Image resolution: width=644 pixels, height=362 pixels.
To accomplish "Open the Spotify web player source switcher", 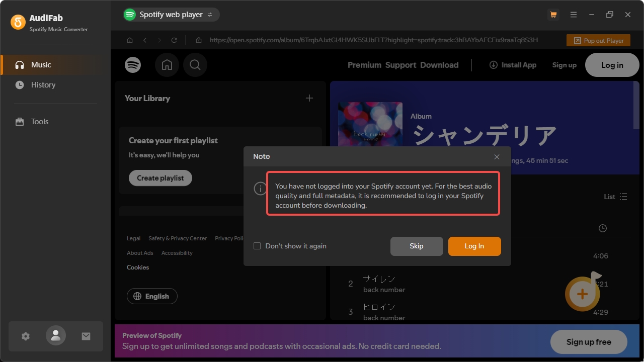I will pyautogui.click(x=171, y=15).
